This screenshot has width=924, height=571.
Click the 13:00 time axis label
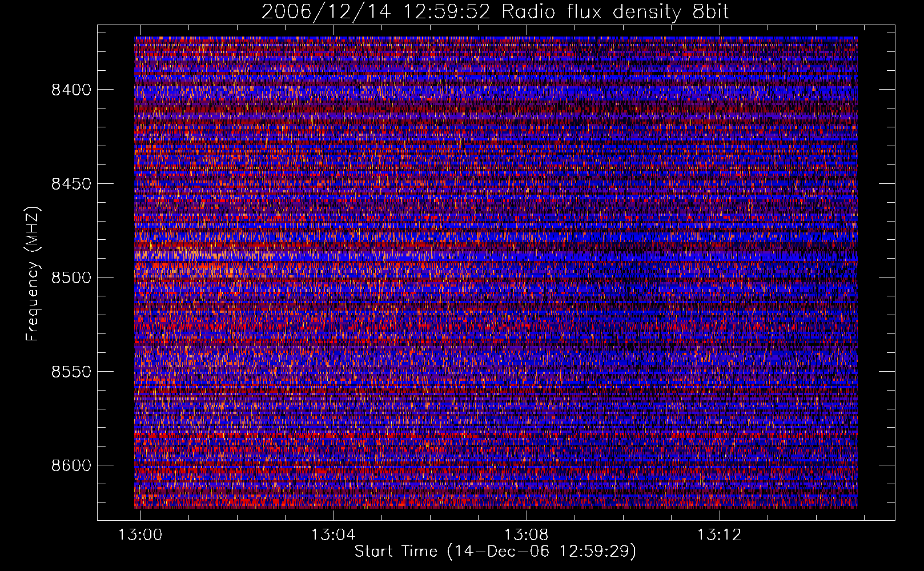(140, 535)
